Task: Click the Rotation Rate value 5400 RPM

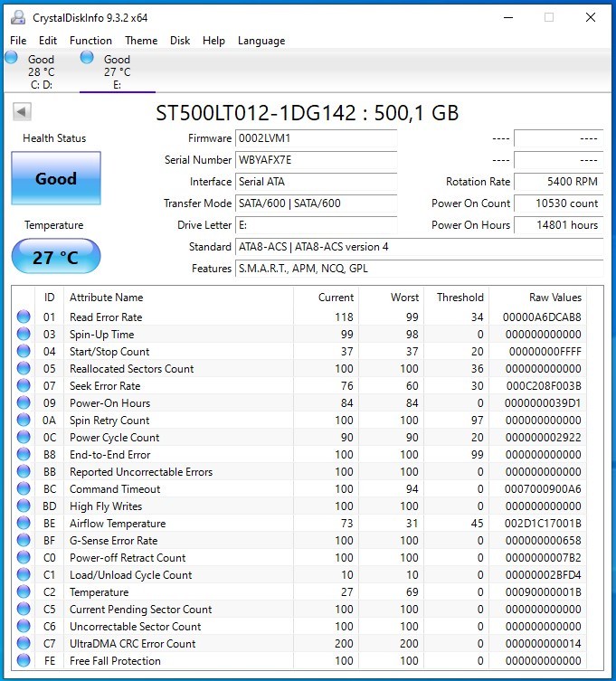Action: pyautogui.click(x=559, y=182)
